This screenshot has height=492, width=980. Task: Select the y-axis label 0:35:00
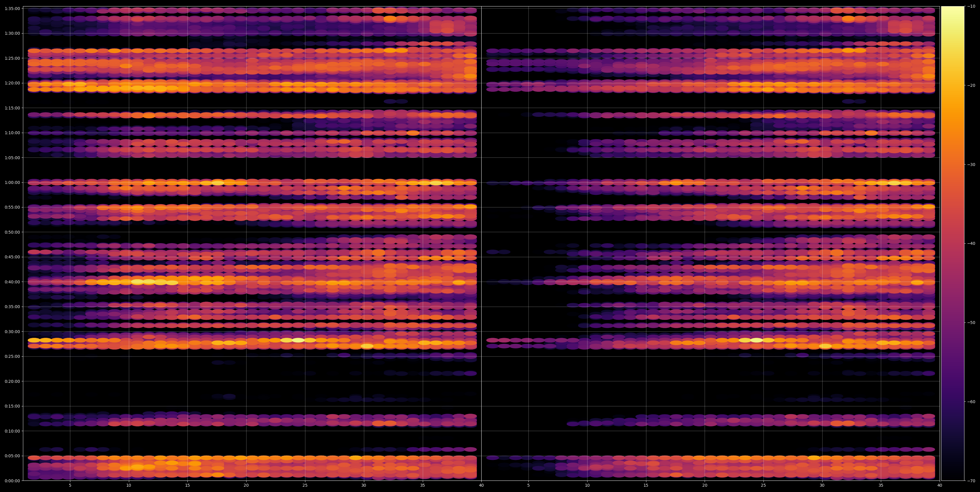(12, 307)
